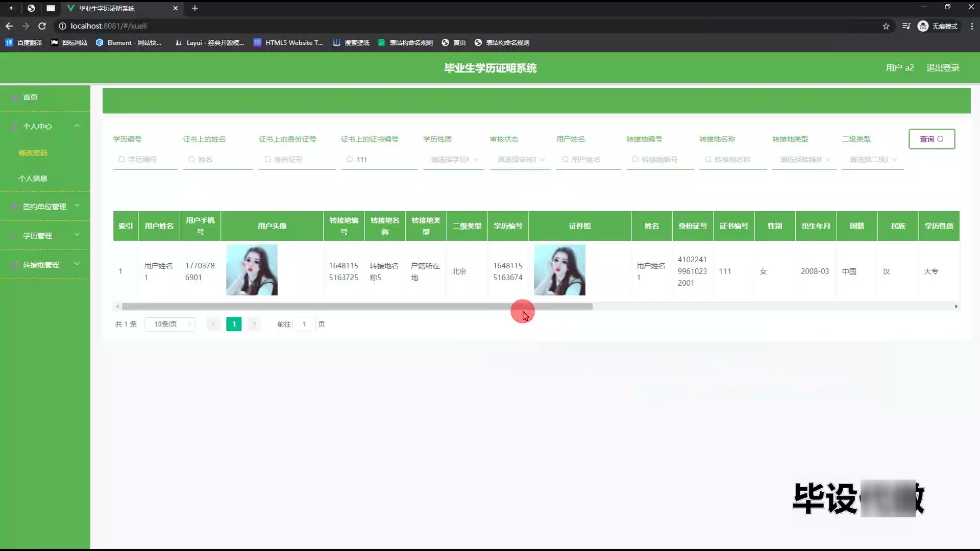
Task: Expand 转接地管理 sidebar menu
Action: point(45,264)
